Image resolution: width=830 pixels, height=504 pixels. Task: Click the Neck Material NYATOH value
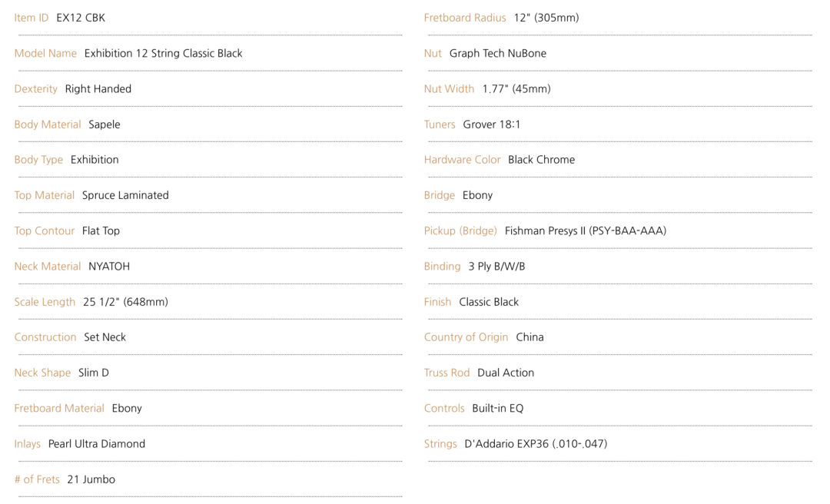click(109, 267)
